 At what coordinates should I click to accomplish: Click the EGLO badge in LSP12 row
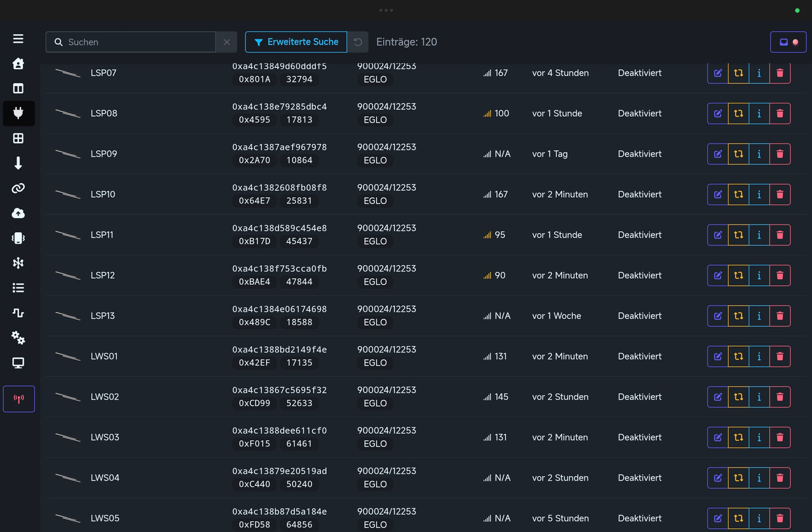(376, 282)
